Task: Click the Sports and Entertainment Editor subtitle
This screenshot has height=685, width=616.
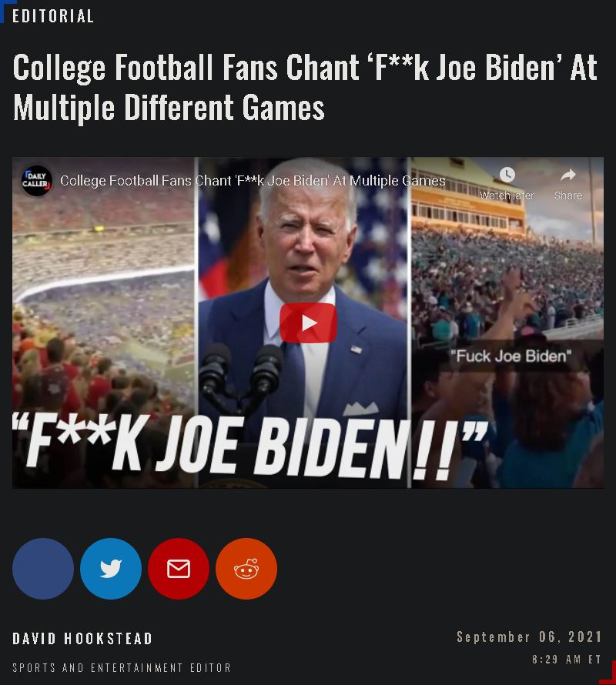Action: pyautogui.click(x=122, y=667)
